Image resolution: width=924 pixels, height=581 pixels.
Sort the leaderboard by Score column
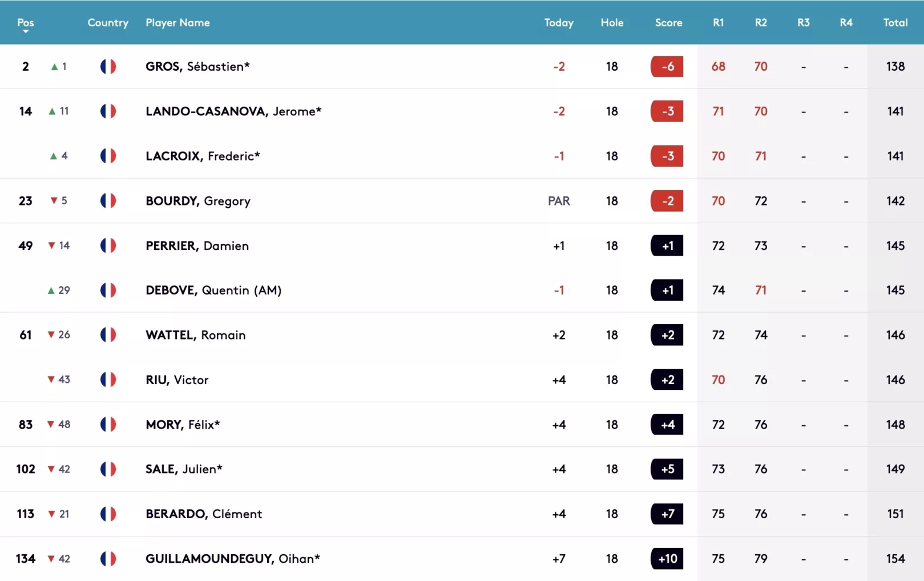[668, 23]
